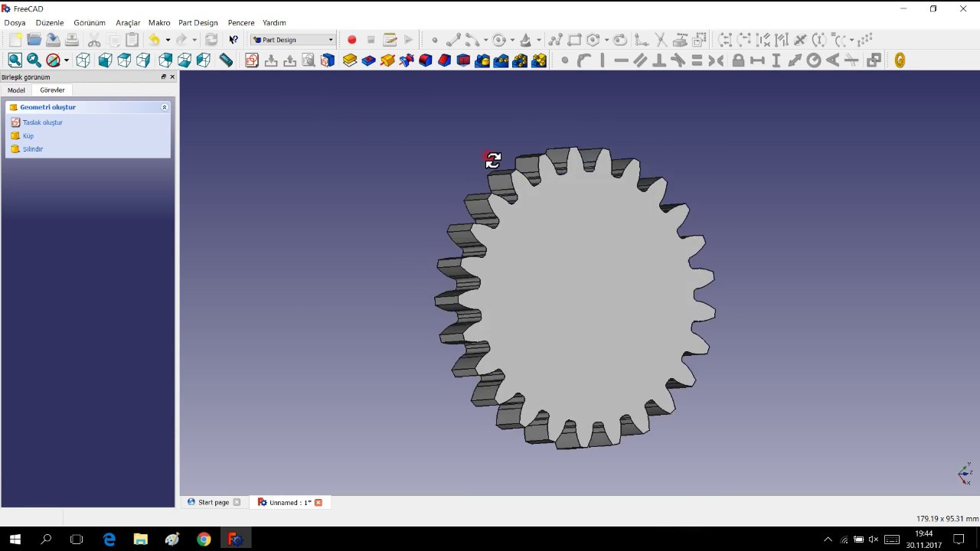
Task: Switch to the Model tab
Action: point(16,90)
